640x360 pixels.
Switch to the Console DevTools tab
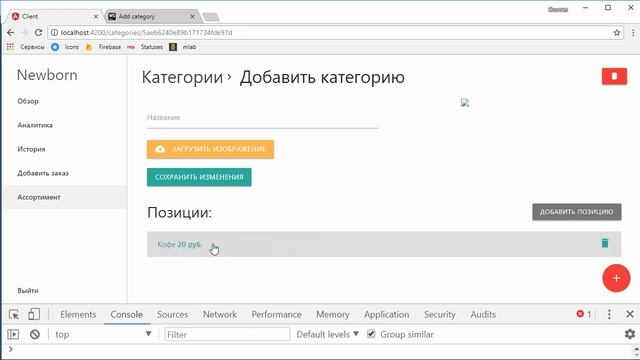click(127, 314)
